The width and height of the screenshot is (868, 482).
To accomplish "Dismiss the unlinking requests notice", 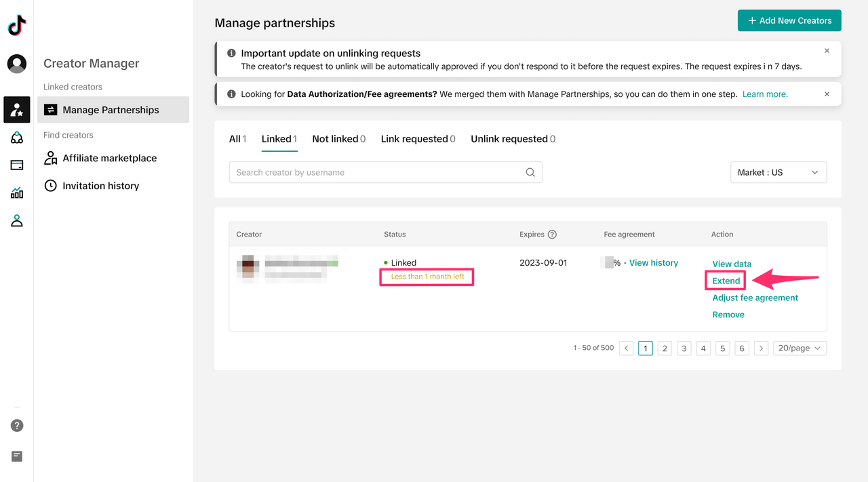I will 827,51.
